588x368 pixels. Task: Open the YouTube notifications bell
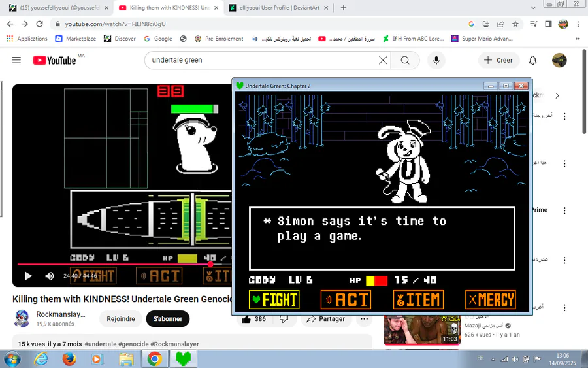coord(533,60)
